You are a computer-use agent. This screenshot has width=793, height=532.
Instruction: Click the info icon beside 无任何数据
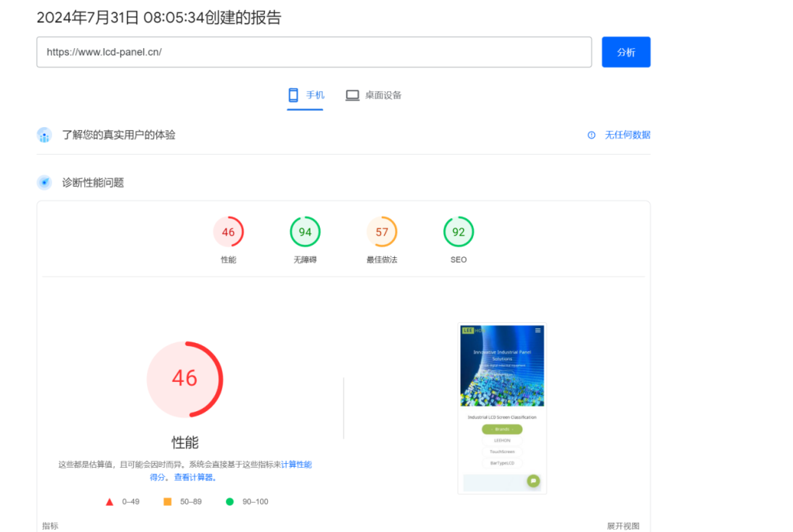pos(592,135)
